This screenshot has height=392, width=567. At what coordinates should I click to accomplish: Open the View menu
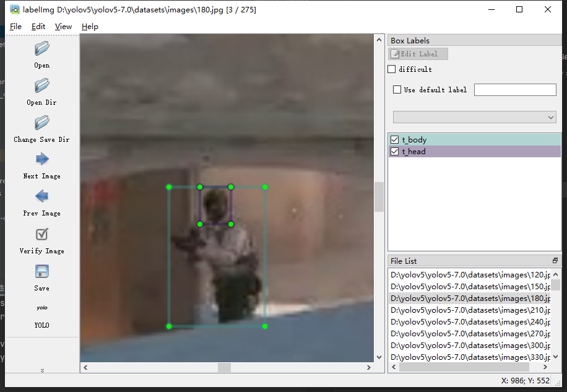click(63, 27)
